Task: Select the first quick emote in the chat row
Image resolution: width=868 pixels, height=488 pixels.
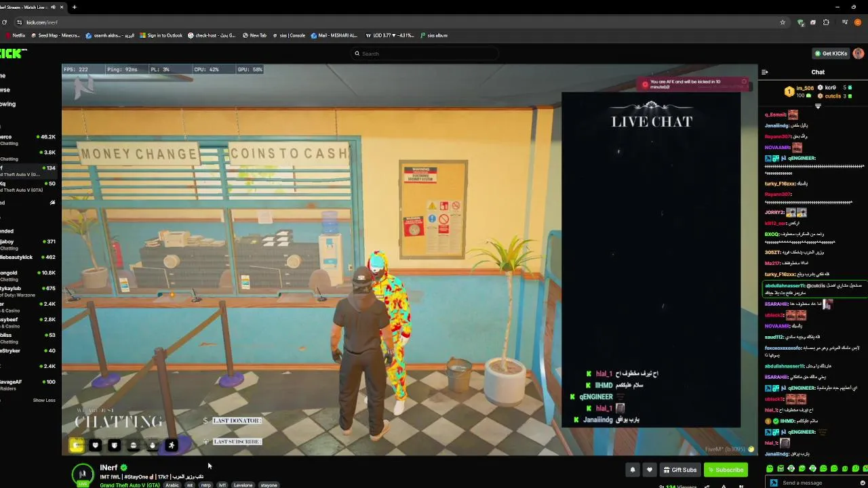Action: [x=770, y=468]
